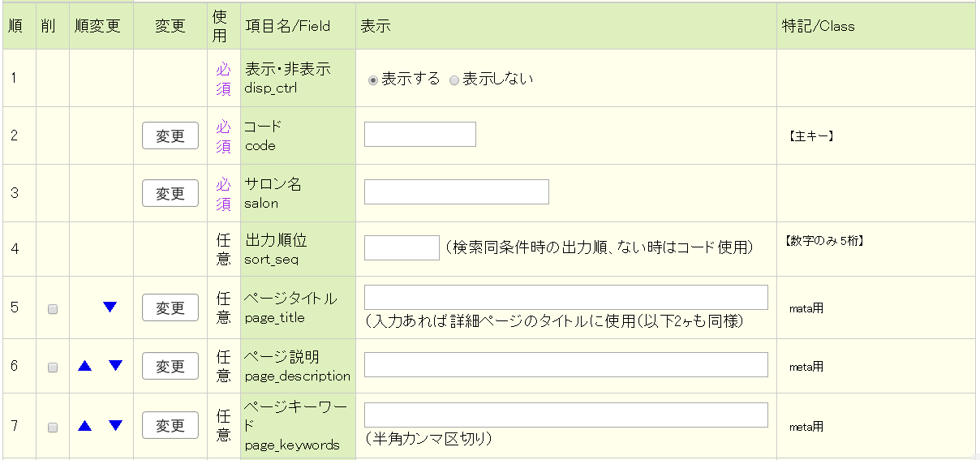The image size is (980, 460).
Task: Click 変更 button for コード row
Action: pos(170,135)
